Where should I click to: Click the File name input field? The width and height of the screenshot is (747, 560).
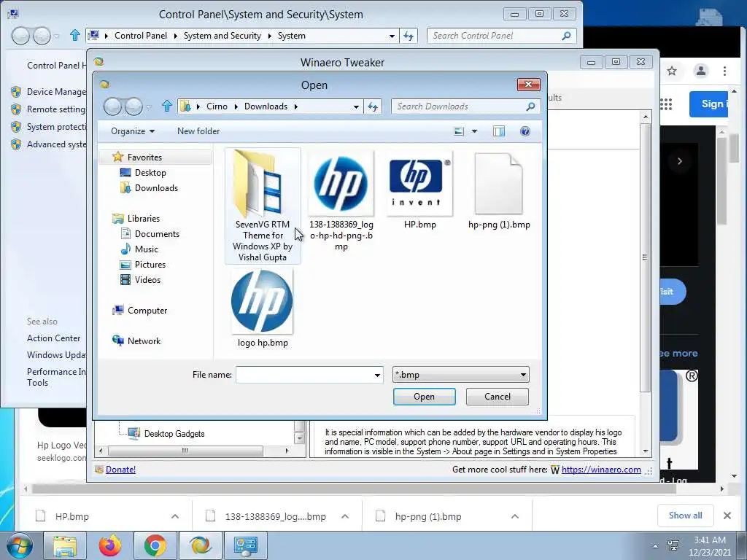coord(305,375)
